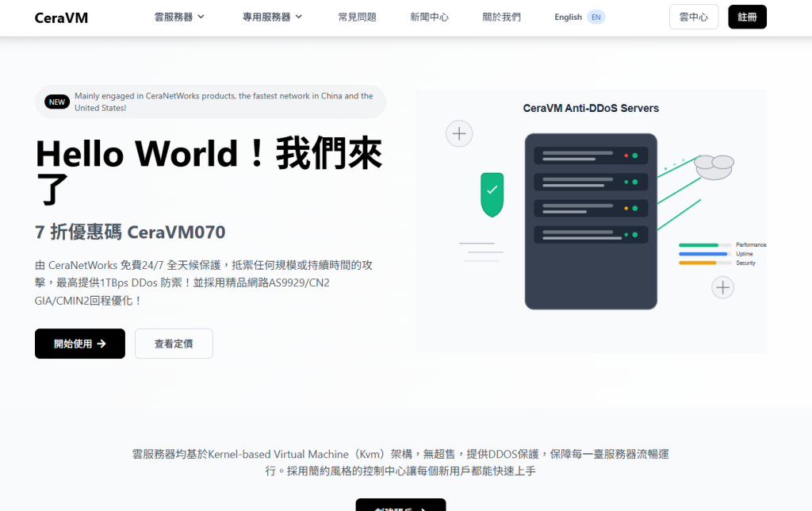
Task: Expand the 專用服務器 dropdown menu
Action: pyautogui.click(x=273, y=17)
